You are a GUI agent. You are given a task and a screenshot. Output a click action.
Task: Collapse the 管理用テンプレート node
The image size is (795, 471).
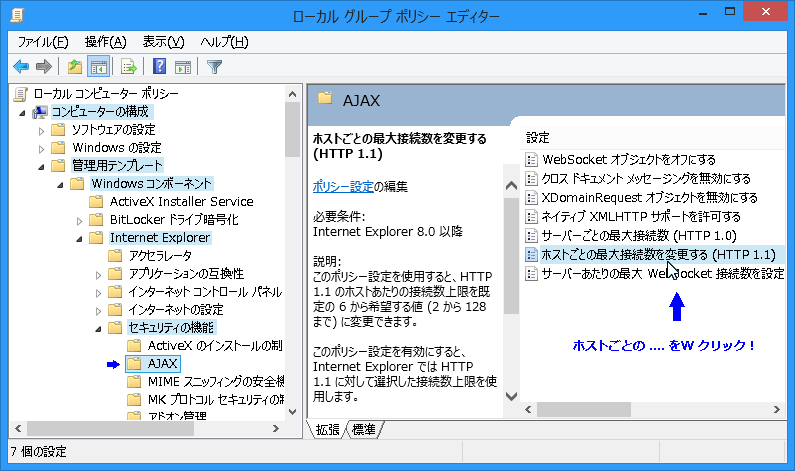point(42,167)
